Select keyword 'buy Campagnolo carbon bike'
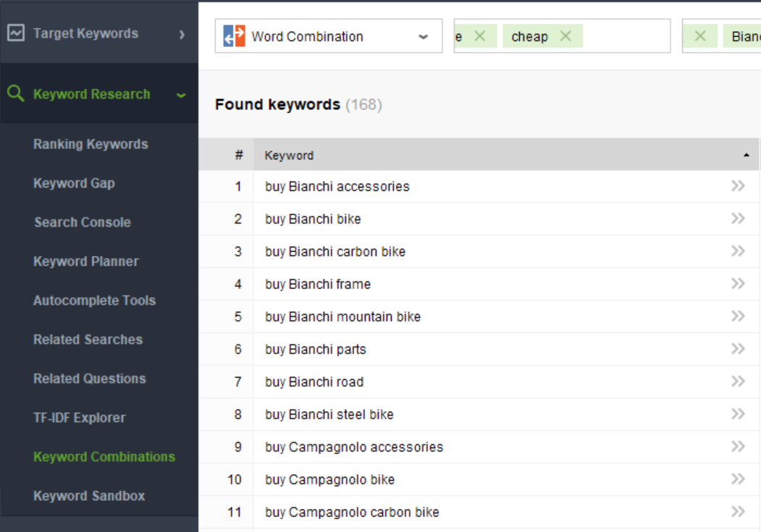The height and width of the screenshot is (532, 761). (352, 512)
